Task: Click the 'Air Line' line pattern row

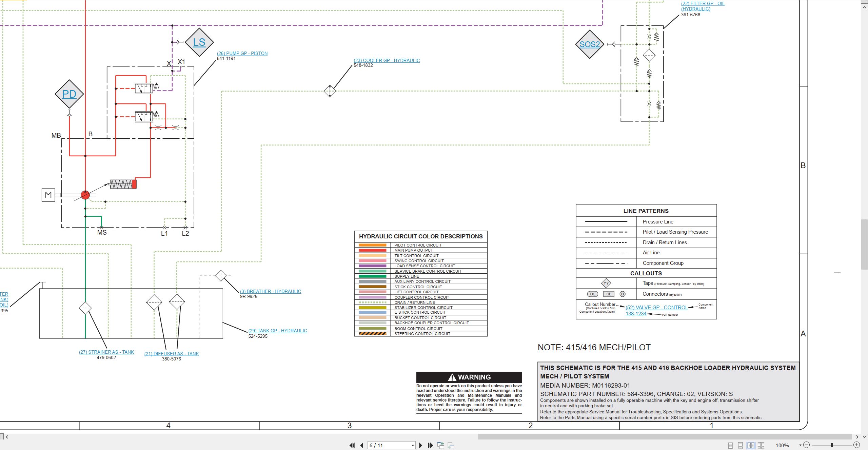Action: pos(646,253)
